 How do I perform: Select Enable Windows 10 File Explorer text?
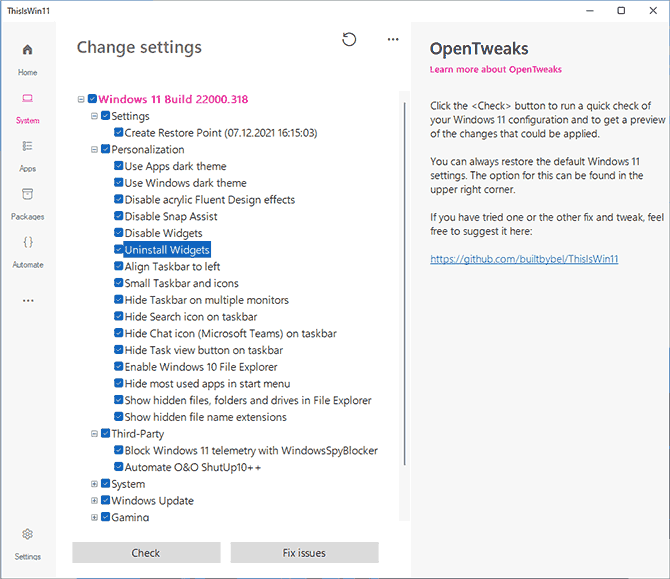pos(201,367)
